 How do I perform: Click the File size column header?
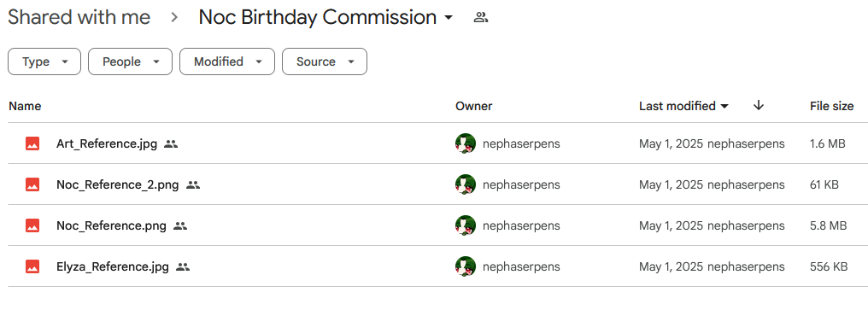tap(831, 106)
